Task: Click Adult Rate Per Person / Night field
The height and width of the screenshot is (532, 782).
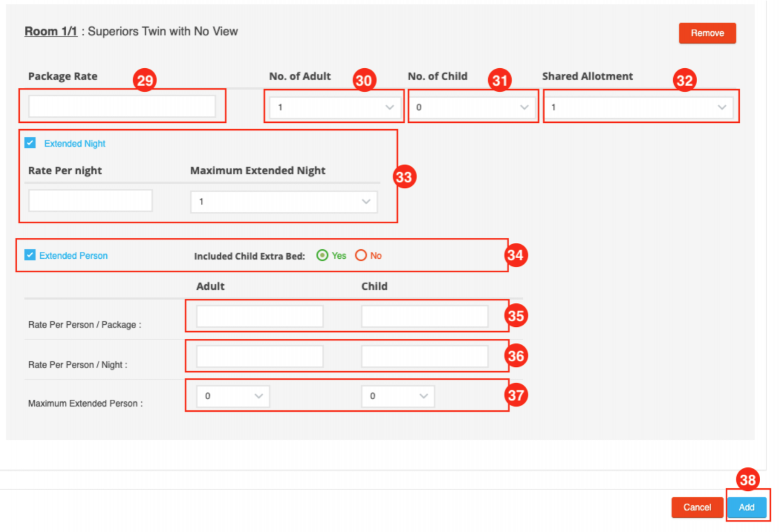Action: tap(259, 357)
